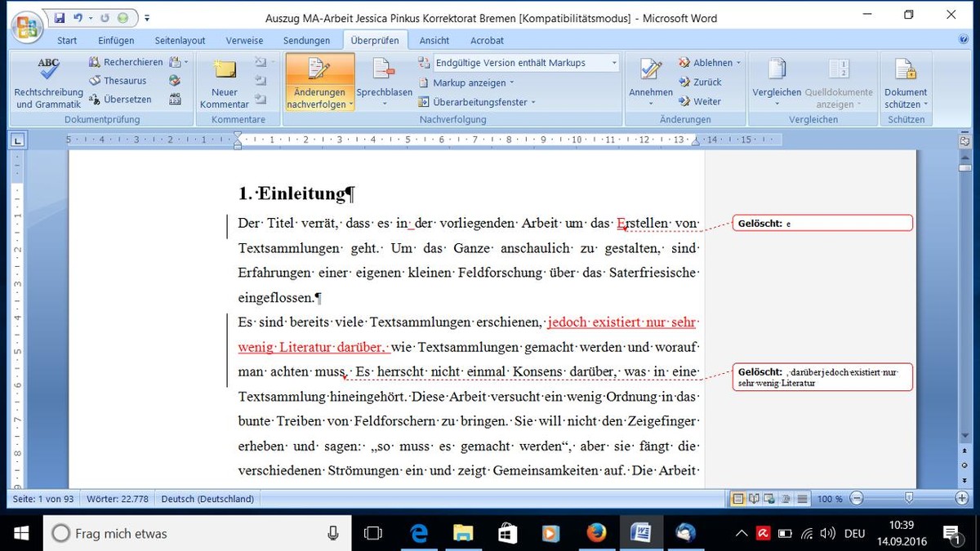Insert a Neuer Kommentar
Image resolution: width=980 pixels, height=551 pixels.
pos(225,72)
